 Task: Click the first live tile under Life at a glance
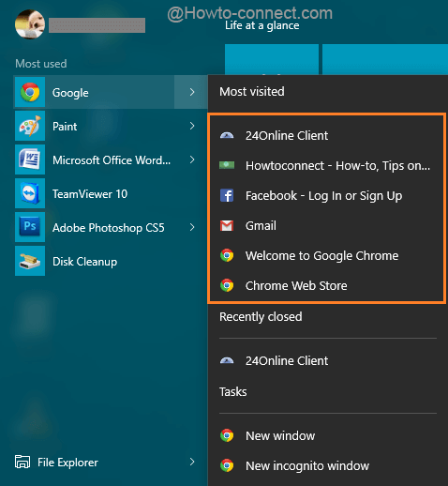pyautogui.click(x=272, y=59)
